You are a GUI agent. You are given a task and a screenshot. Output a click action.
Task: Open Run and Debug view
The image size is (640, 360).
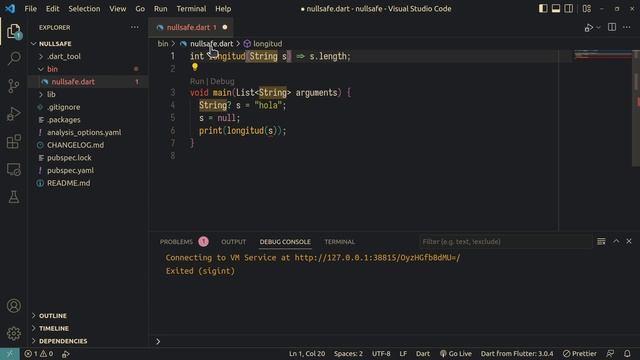13,114
